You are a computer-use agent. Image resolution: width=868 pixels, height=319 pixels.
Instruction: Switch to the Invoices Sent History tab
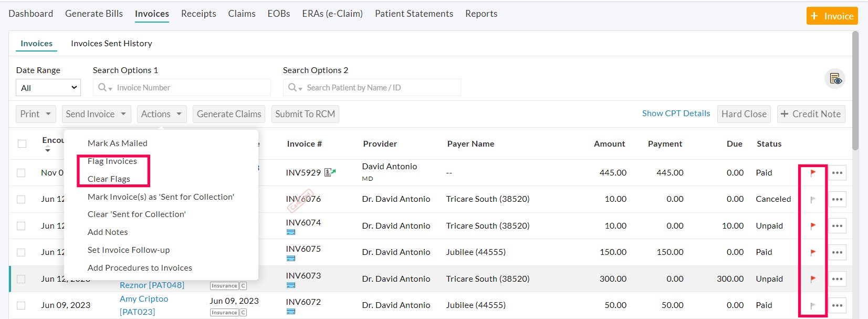click(111, 44)
